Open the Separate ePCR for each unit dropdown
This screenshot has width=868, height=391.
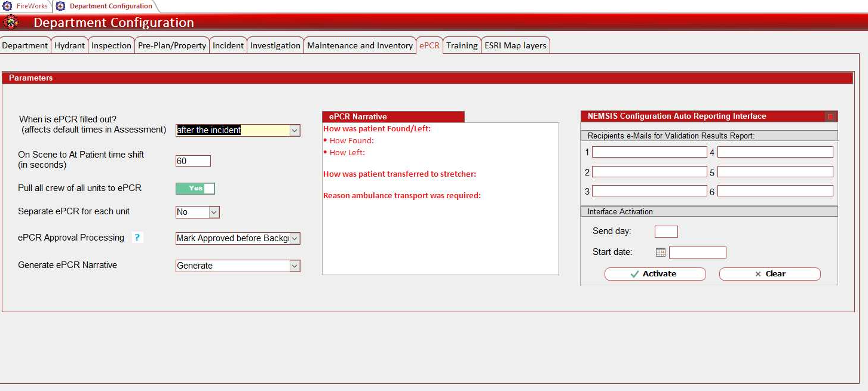214,212
